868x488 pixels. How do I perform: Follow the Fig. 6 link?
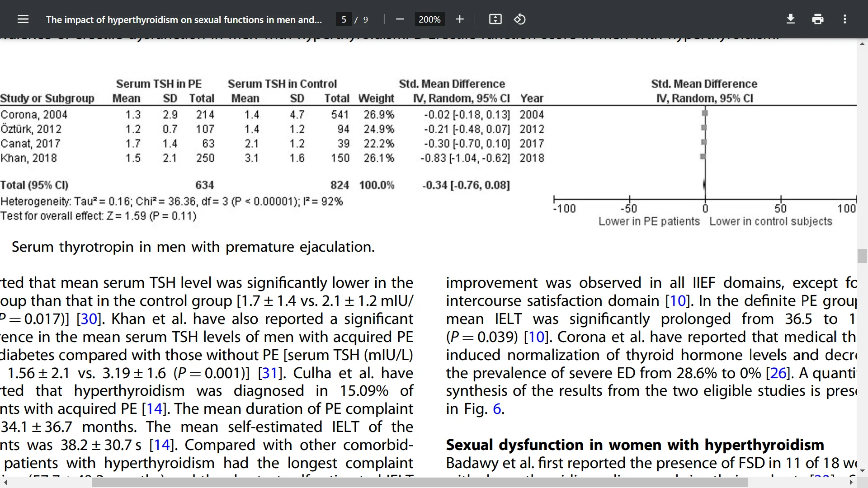(x=497, y=409)
